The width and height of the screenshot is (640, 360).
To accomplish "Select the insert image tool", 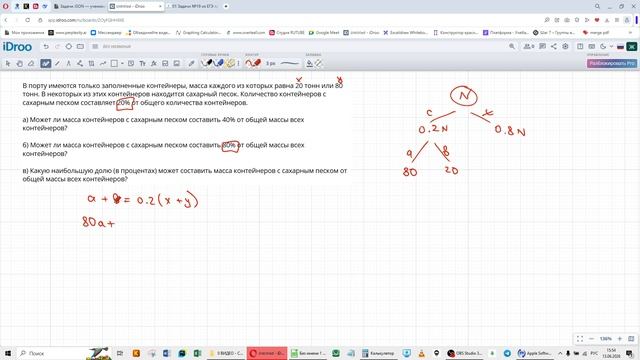I will (177, 63).
